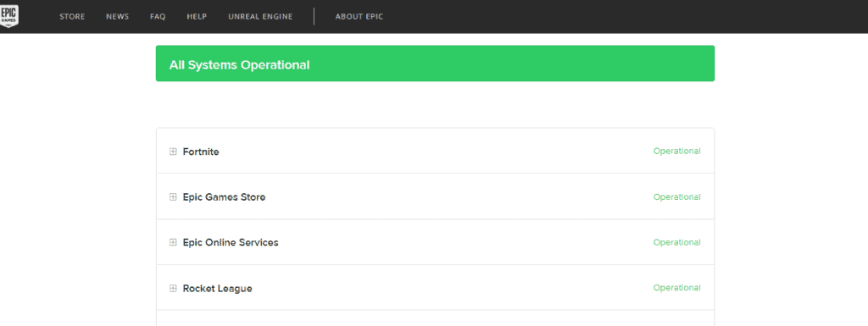Image resolution: width=868 pixels, height=326 pixels.
Task: Expand the Epic Online Services group
Action: click(173, 242)
